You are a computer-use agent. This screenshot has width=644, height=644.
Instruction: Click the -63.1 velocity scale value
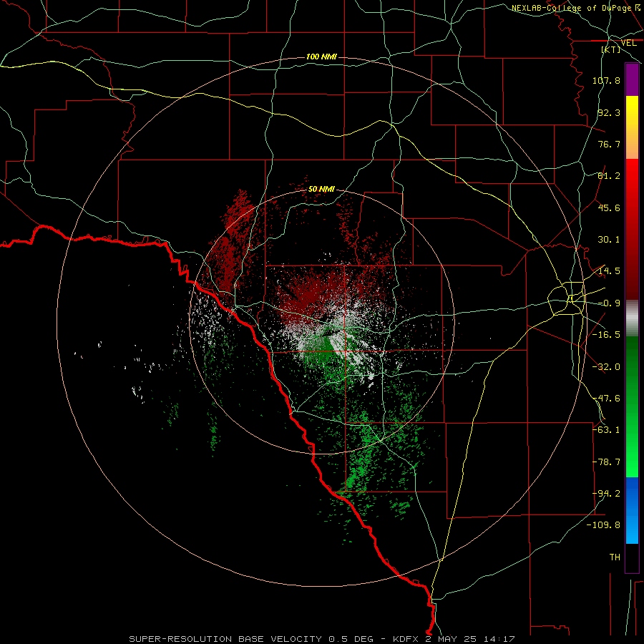(606, 430)
